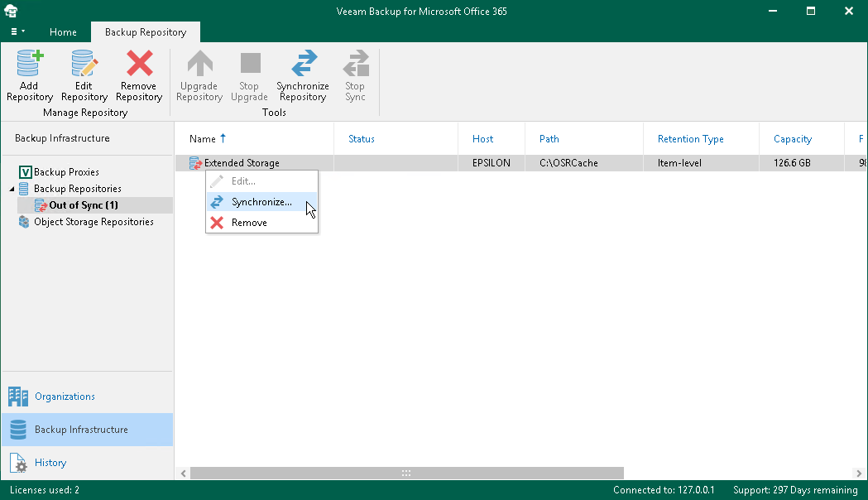Click the EPSILON host cell
Image resolution: width=868 pixels, height=500 pixels.
(x=492, y=163)
